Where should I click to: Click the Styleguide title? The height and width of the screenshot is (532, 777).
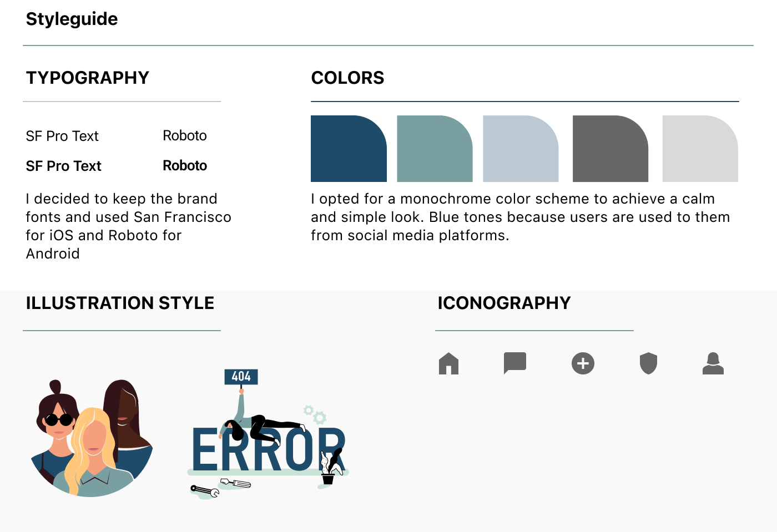(x=72, y=19)
